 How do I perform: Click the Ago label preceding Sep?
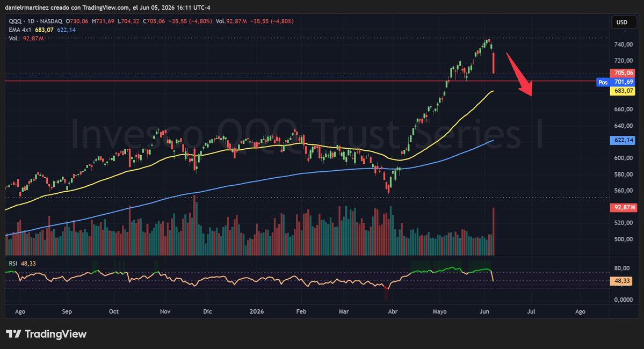[20, 311]
